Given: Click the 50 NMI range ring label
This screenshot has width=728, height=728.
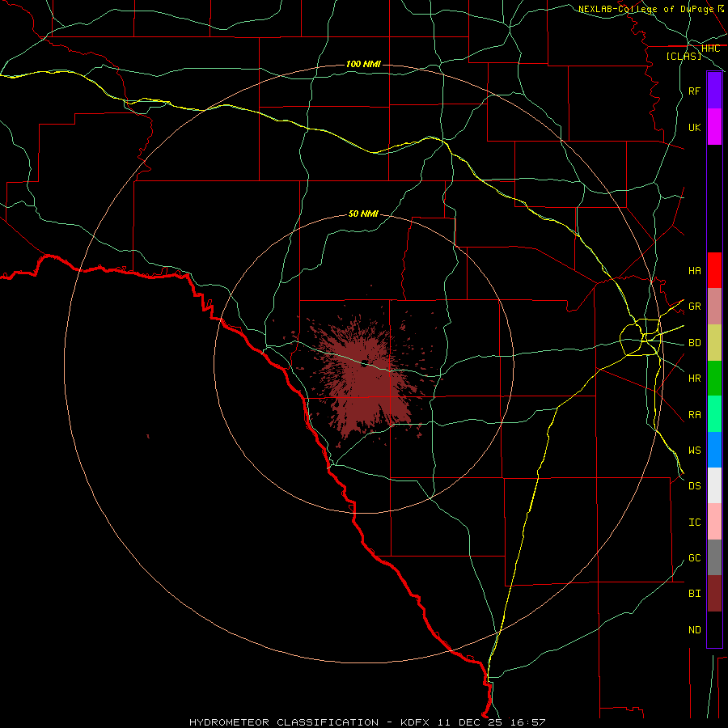Looking at the screenshot, I should [x=363, y=214].
